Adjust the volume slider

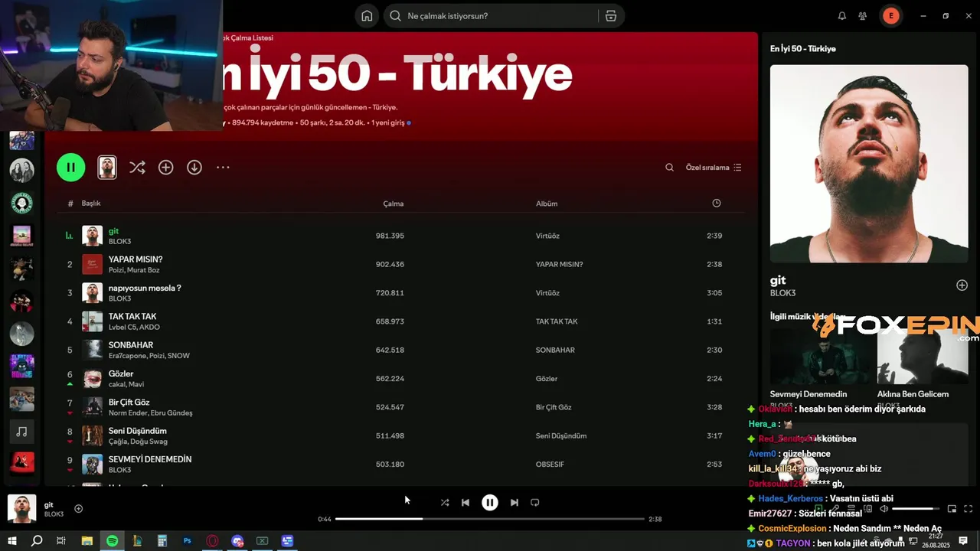pyautogui.click(x=916, y=509)
